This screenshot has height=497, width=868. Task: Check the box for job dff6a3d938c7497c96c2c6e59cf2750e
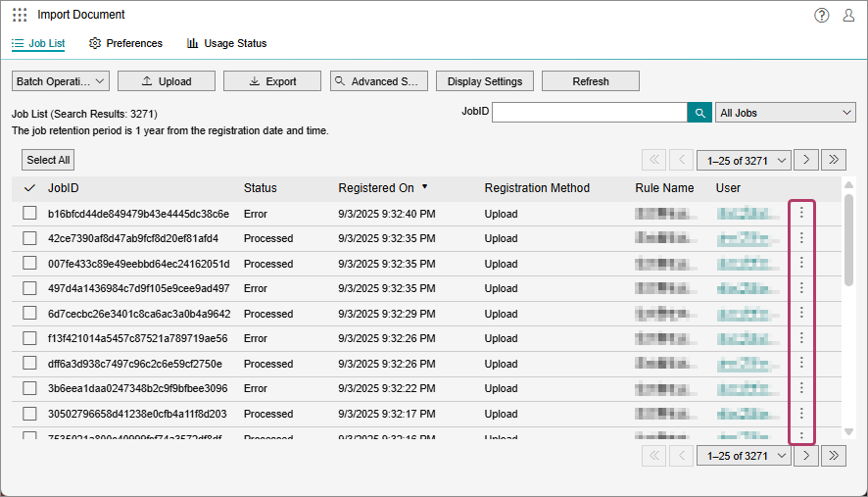click(x=30, y=363)
